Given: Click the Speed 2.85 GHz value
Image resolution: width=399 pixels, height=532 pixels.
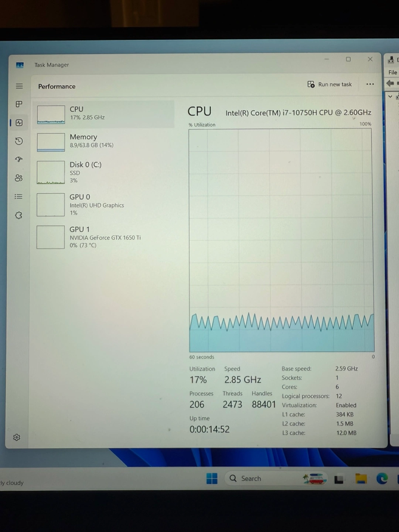Looking at the screenshot, I should [243, 380].
